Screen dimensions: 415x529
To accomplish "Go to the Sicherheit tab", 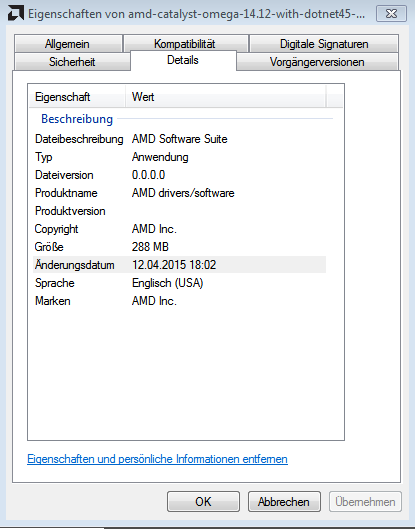I will [72, 62].
